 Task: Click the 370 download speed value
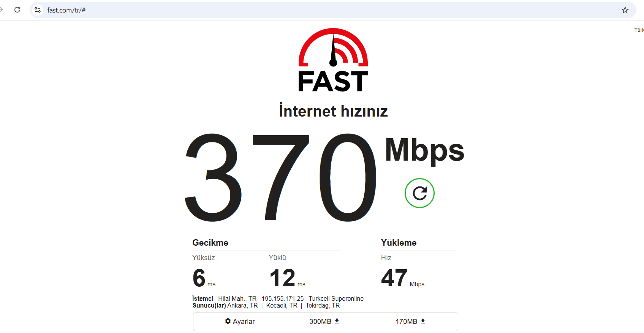(280, 177)
